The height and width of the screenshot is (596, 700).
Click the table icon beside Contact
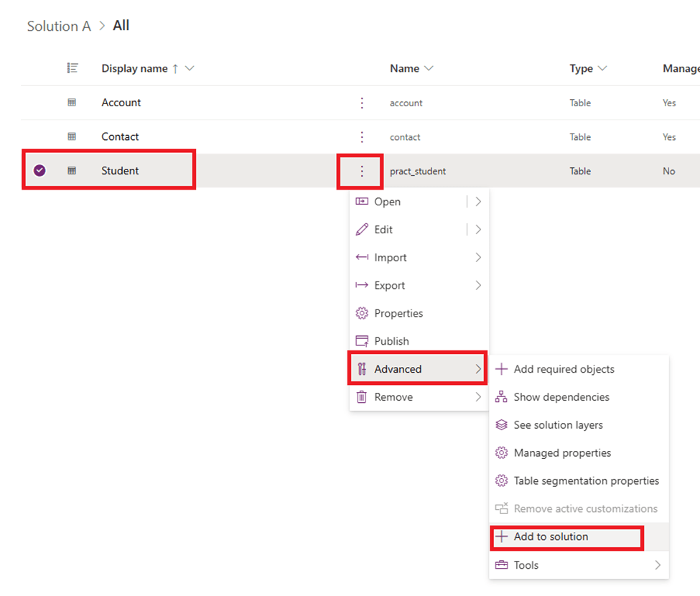(x=72, y=136)
